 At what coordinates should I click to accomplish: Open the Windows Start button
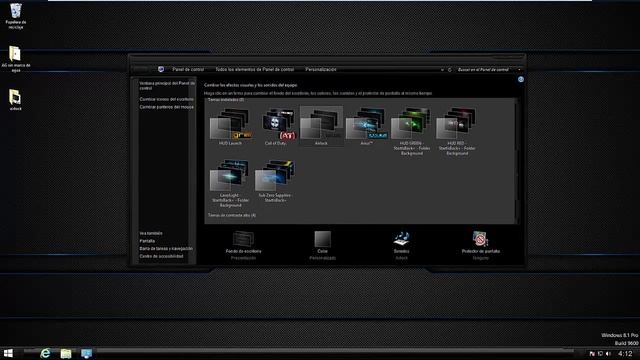coord(8,353)
